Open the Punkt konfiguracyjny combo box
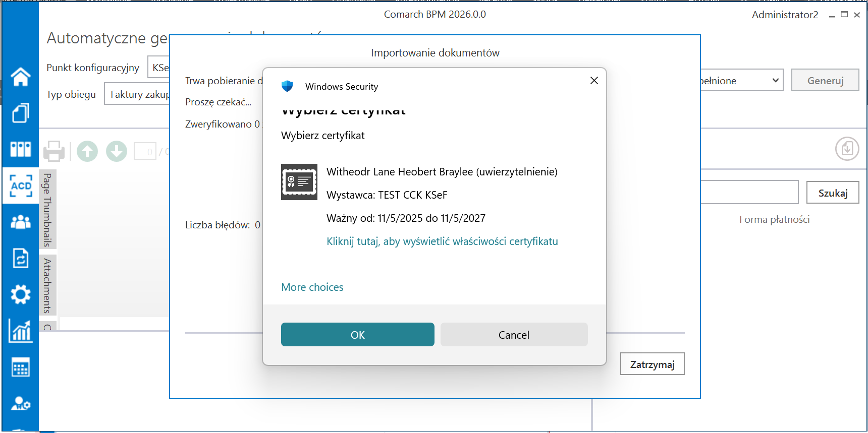Screen dimensions: 868x433 (x=159, y=67)
